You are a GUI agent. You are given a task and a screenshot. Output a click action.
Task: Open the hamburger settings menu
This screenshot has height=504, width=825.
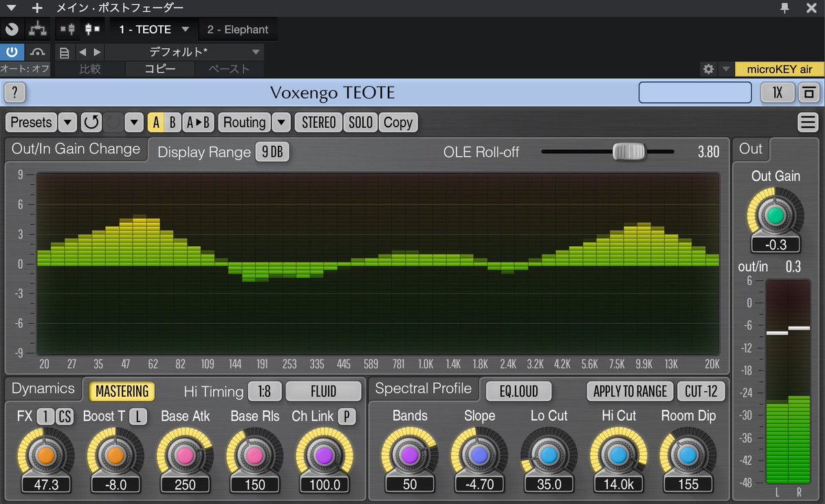click(807, 122)
